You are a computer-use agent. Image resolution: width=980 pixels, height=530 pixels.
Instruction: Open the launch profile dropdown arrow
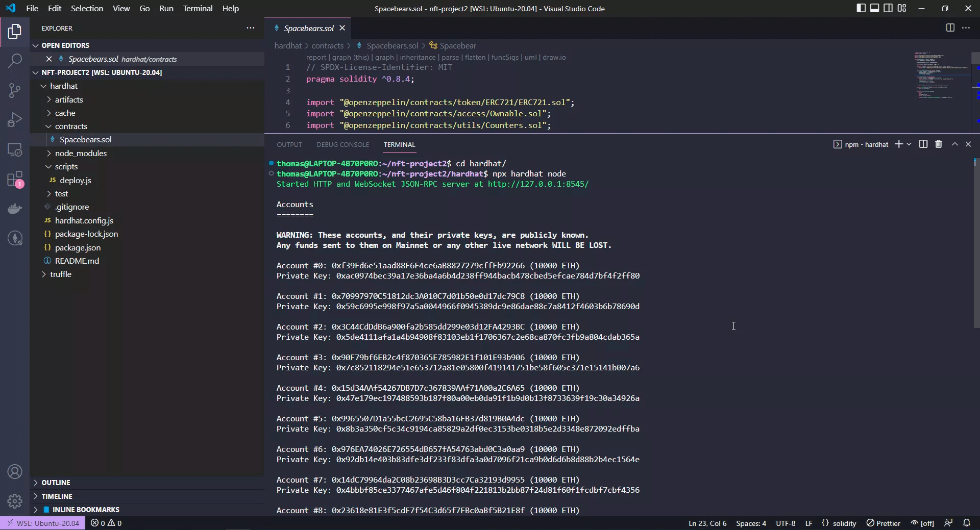pyautogui.click(x=909, y=144)
